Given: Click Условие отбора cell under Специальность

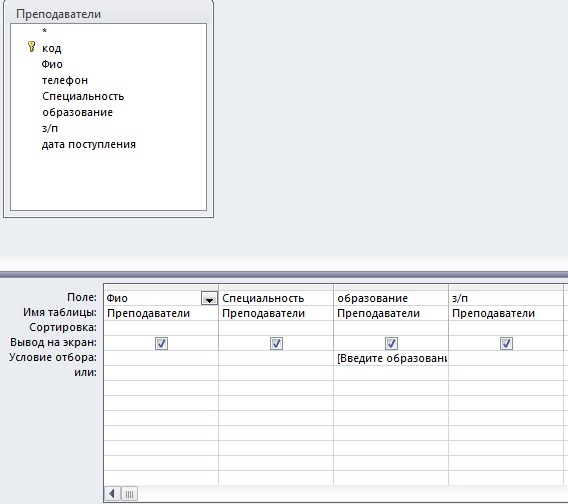Looking at the screenshot, I should pyautogui.click(x=276, y=358).
